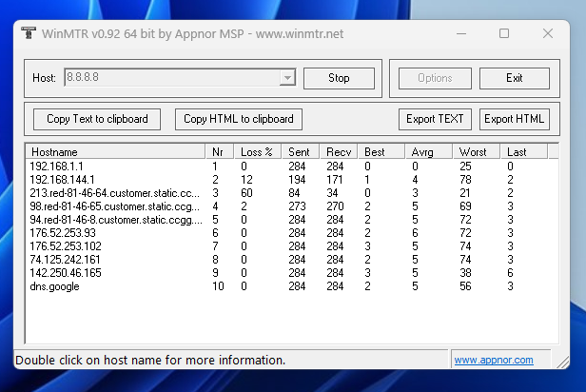Viewport: 586px width, 392px height.
Task: Click the Exit button
Action: (514, 78)
